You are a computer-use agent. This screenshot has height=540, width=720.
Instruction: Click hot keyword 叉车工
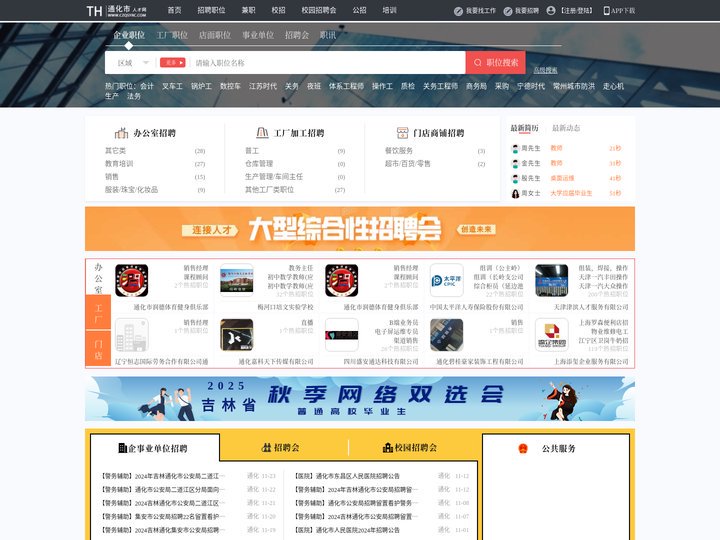coord(172,86)
